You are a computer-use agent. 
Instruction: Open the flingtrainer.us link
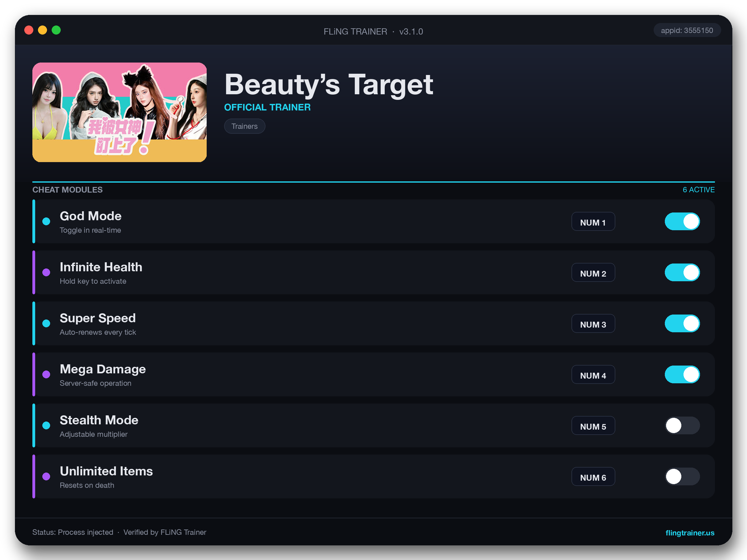[690, 533]
